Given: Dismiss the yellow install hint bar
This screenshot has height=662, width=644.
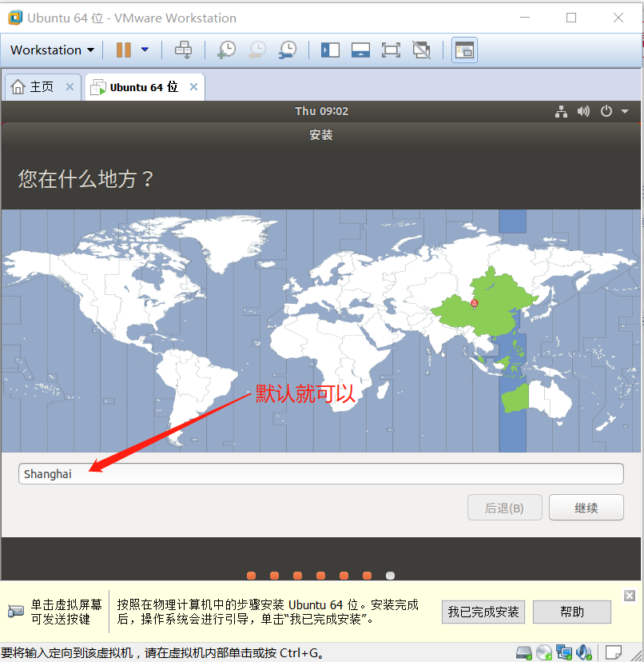Looking at the screenshot, I should tap(630, 596).
